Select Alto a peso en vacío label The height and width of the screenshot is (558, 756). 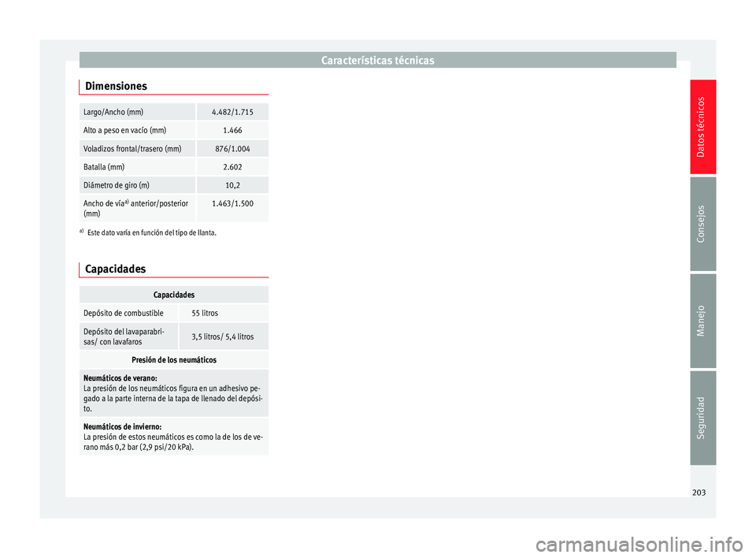point(125,130)
